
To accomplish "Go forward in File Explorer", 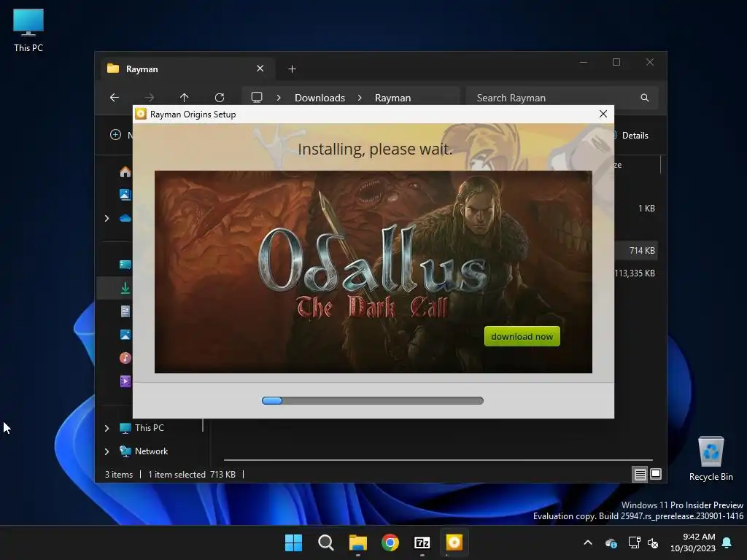I will point(149,98).
